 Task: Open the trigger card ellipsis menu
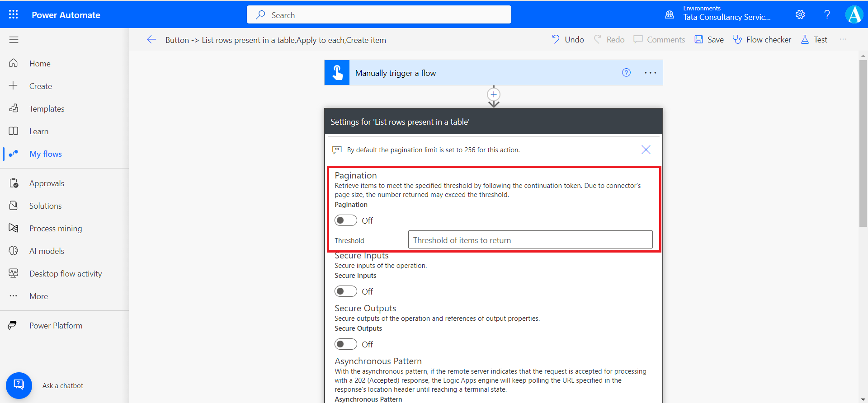(x=650, y=73)
